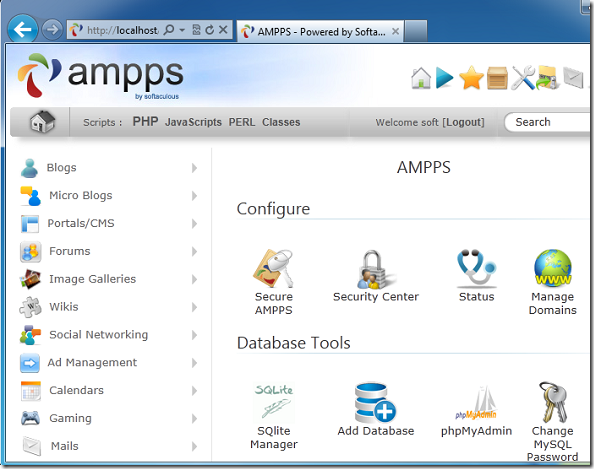The image size is (594, 469).
Task: Click the Social Networking label text
Action: click(x=98, y=335)
